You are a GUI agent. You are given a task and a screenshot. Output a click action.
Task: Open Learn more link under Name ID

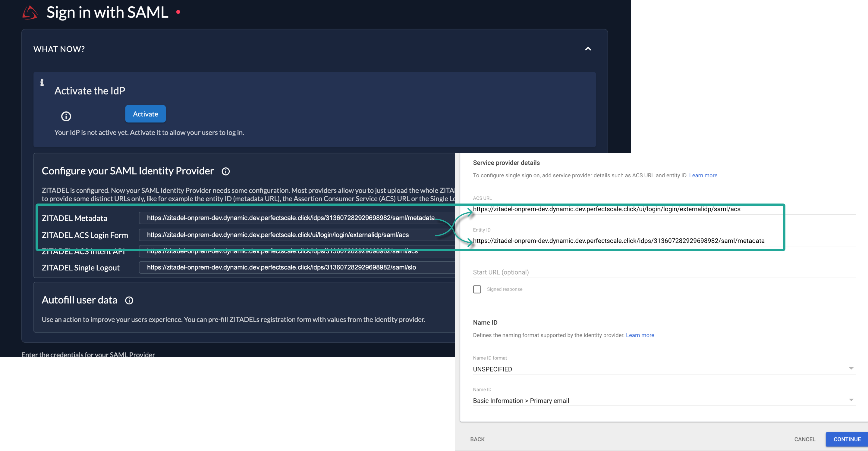640,335
